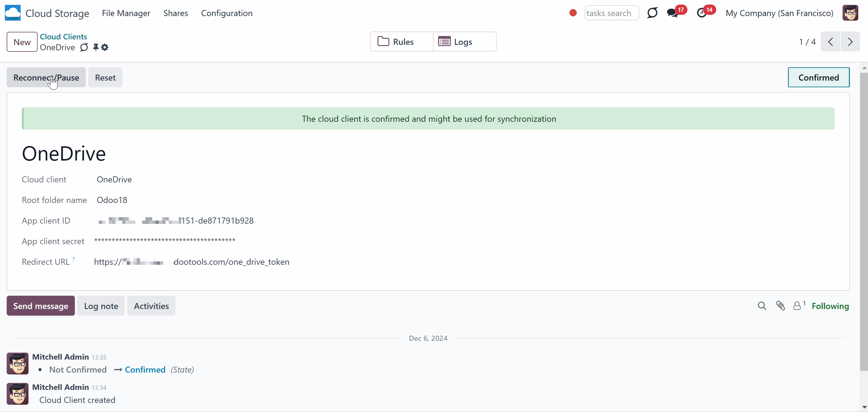Screen dimensions: 868x412
Task: Open the Activities chatter button
Action: (x=151, y=306)
